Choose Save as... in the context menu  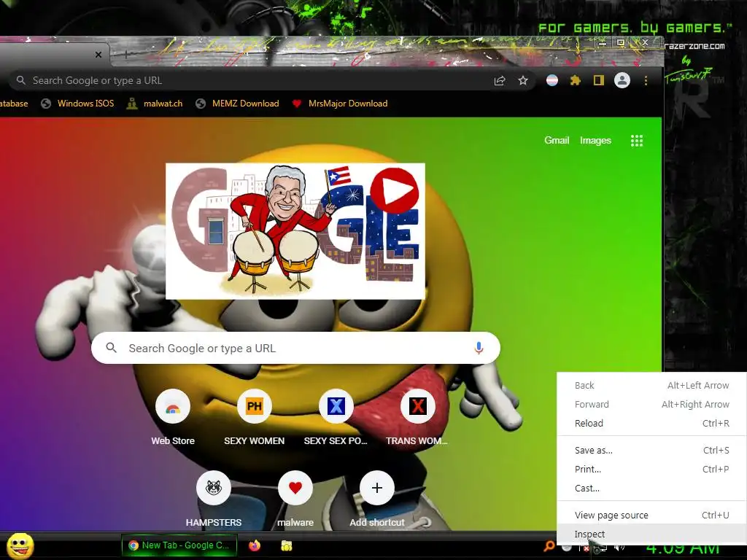click(651, 450)
